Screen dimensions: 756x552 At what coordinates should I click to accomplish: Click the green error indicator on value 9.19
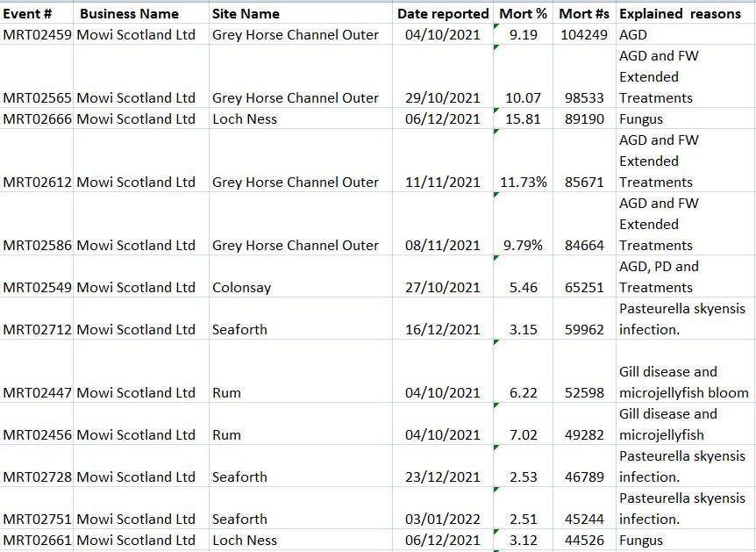[x=496, y=29]
